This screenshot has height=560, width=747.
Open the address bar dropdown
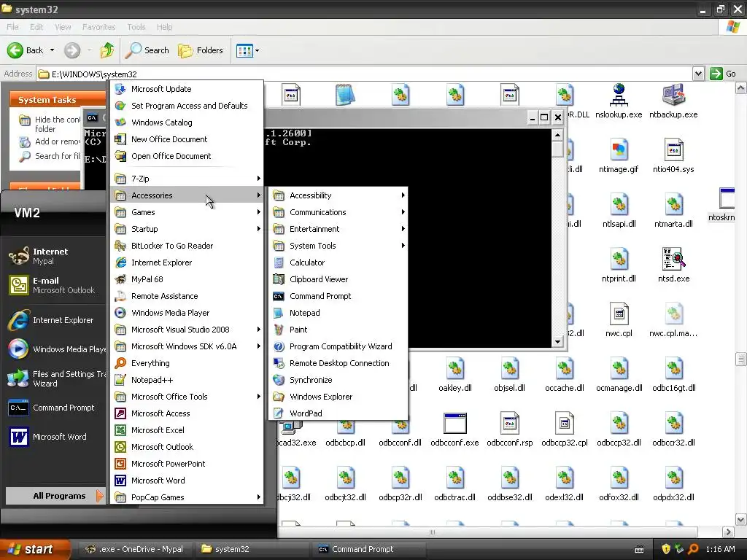tap(698, 74)
